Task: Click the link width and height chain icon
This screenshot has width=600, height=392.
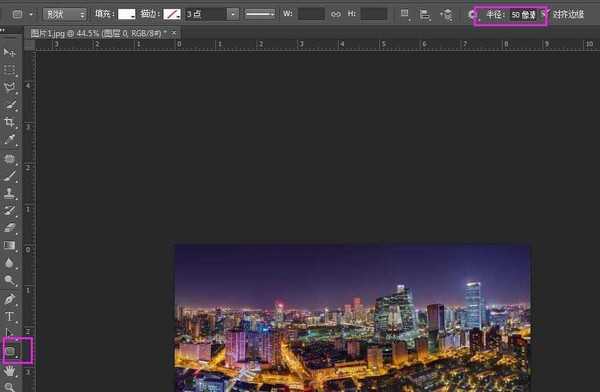Action: 336,15
